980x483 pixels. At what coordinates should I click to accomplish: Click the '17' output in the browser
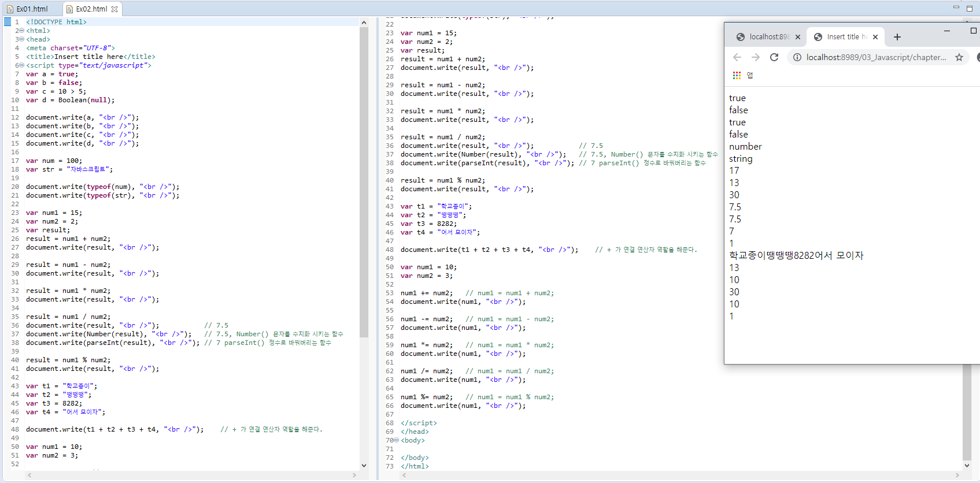click(734, 171)
